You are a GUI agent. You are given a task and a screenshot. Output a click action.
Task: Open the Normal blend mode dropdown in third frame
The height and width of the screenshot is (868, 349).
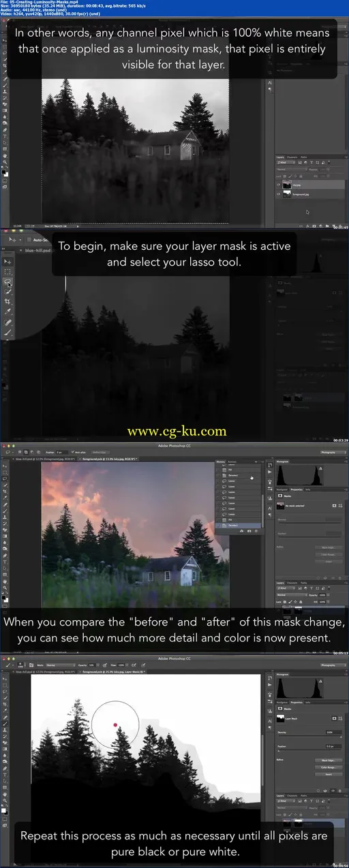[292, 595]
